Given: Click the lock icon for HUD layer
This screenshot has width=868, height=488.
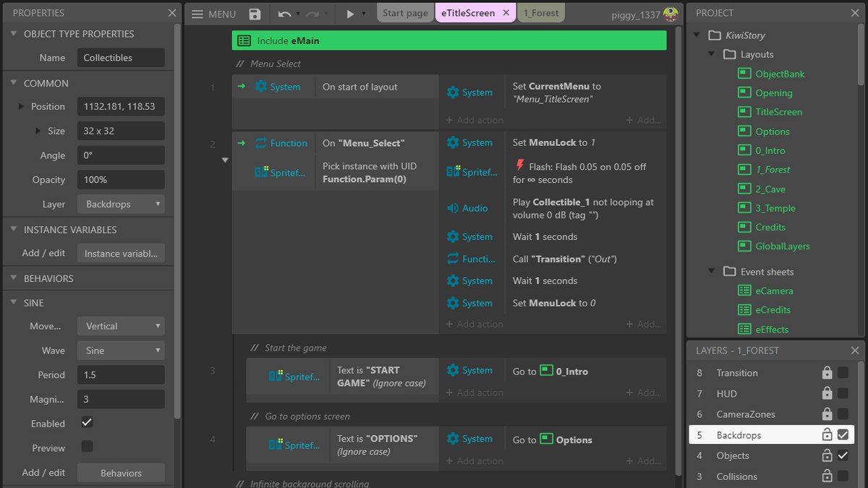Looking at the screenshot, I should click(827, 394).
